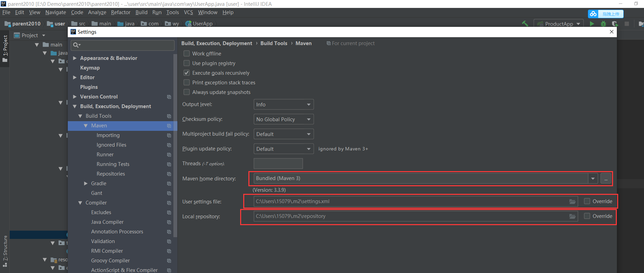Click project-level icon beside Repositories
The image size is (644, 273).
pos(169,174)
